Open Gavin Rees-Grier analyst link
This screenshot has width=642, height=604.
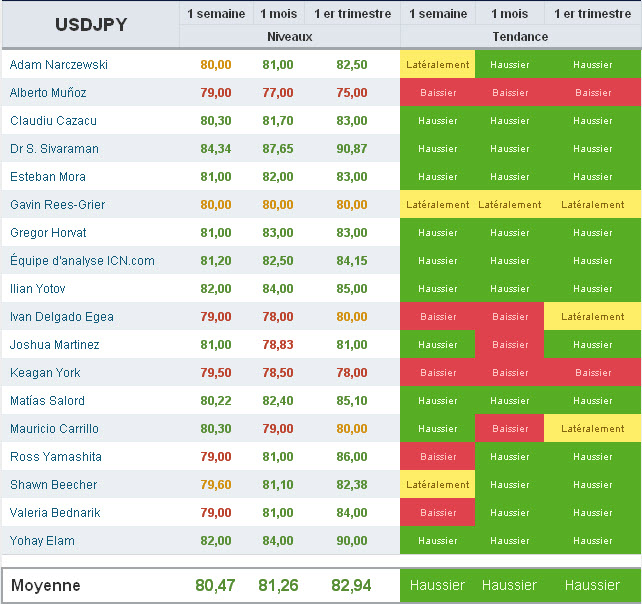tap(57, 205)
